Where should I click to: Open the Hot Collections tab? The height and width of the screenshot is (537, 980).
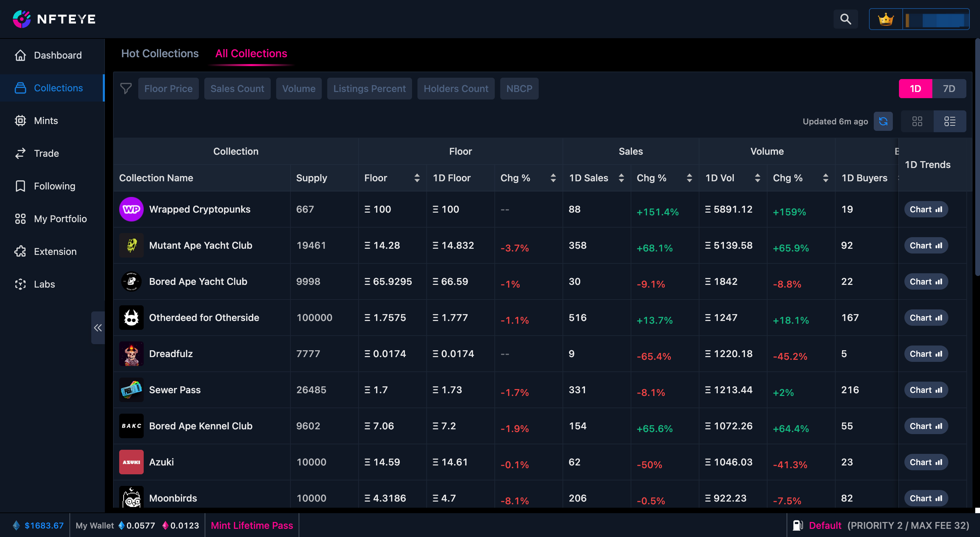[x=160, y=53]
